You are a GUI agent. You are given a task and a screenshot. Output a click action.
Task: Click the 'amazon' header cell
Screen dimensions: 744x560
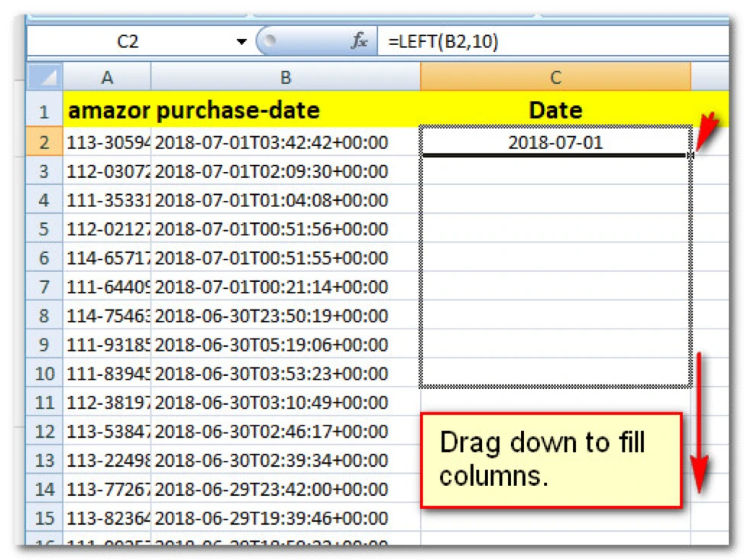click(107, 110)
